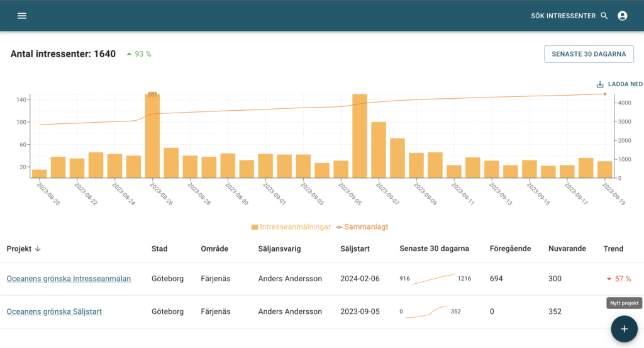Click the sort arrow next to Projekt

coord(38,249)
